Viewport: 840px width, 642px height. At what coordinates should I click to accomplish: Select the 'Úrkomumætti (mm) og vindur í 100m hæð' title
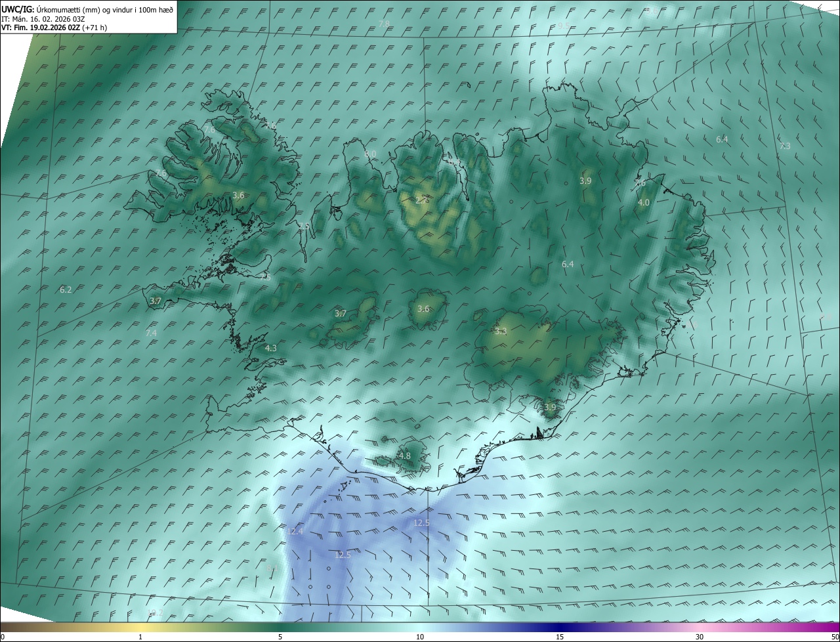point(105,9)
